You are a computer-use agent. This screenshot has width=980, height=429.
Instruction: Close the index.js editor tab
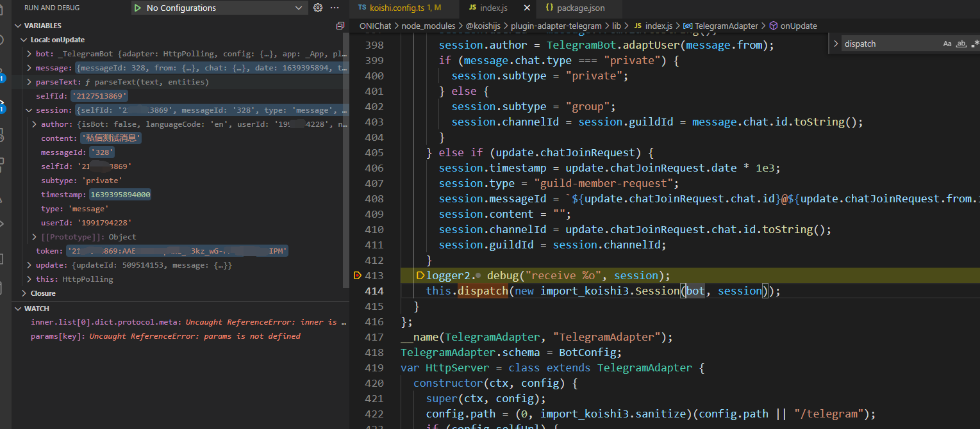pyautogui.click(x=527, y=8)
